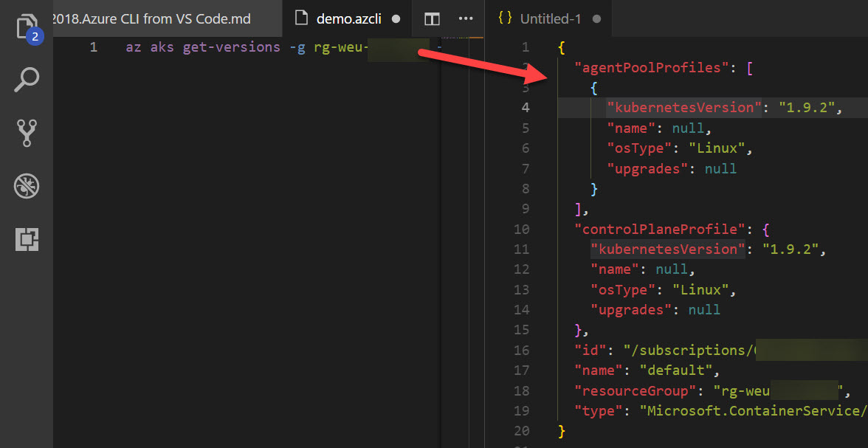Viewport: 868px width, 448px height.
Task: Select the highlighted kubernetesVersion key on line 4
Action: [x=683, y=107]
